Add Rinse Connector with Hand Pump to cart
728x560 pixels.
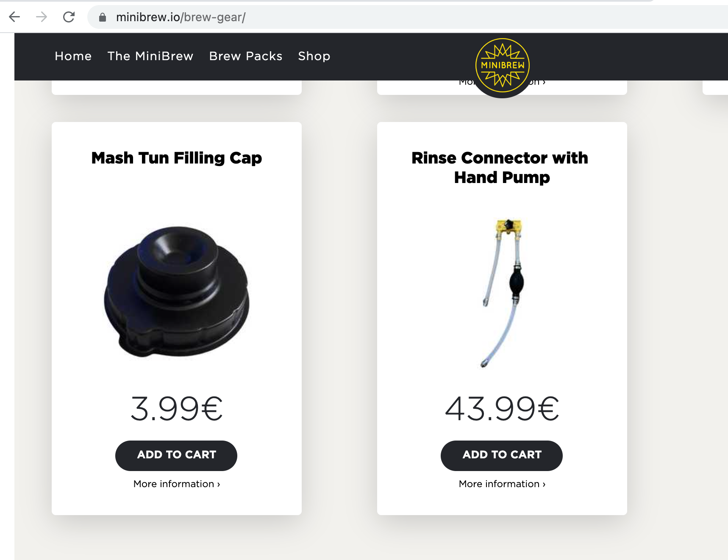[502, 455]
